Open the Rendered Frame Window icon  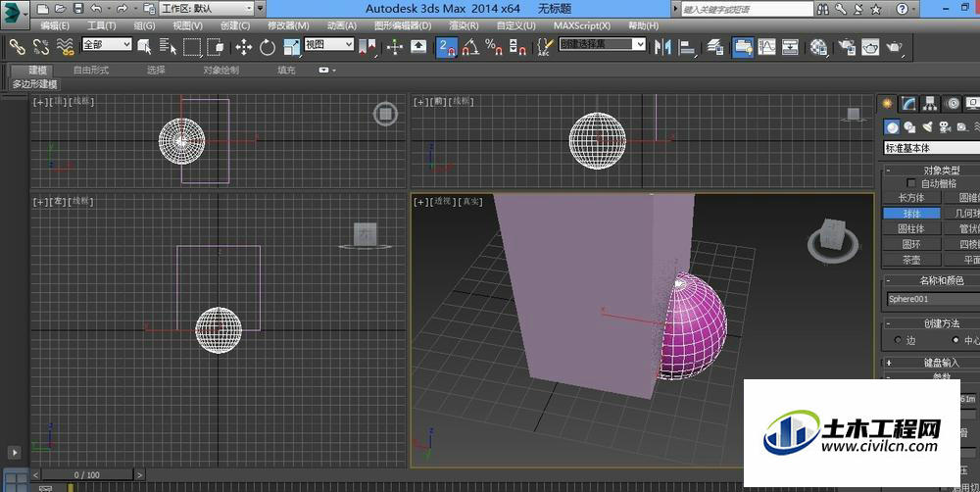click(x=870, y=46)
